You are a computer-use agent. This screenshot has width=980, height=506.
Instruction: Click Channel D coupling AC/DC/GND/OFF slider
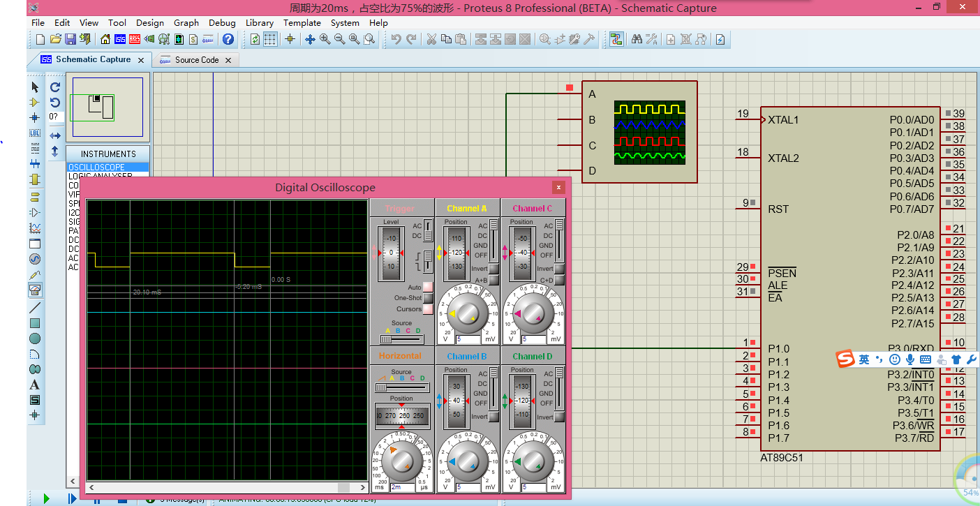point(560,388)
